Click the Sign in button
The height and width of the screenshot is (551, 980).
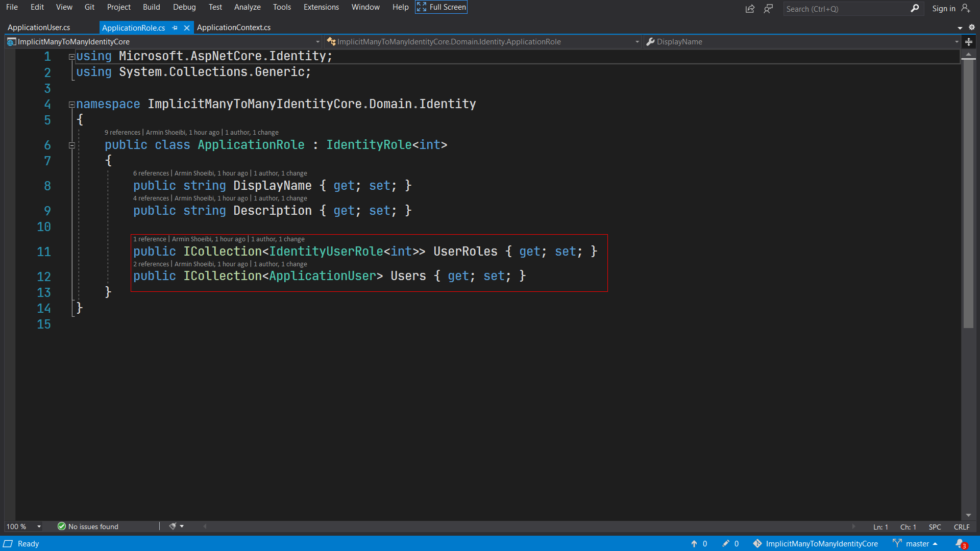[x=944, y=8]
